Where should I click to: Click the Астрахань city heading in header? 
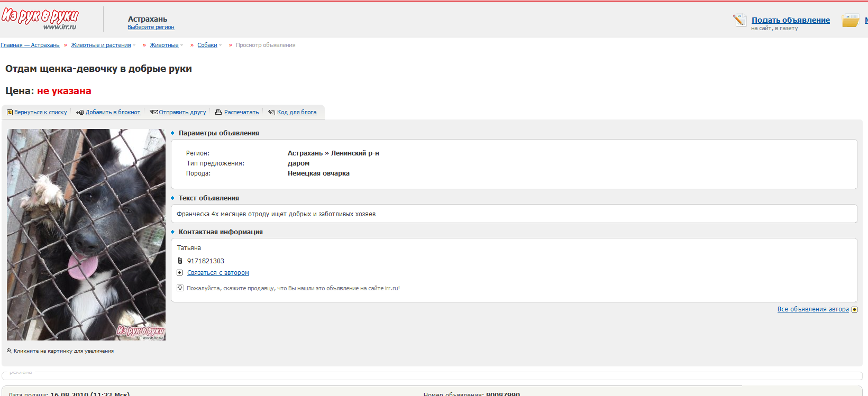(148, 19)
